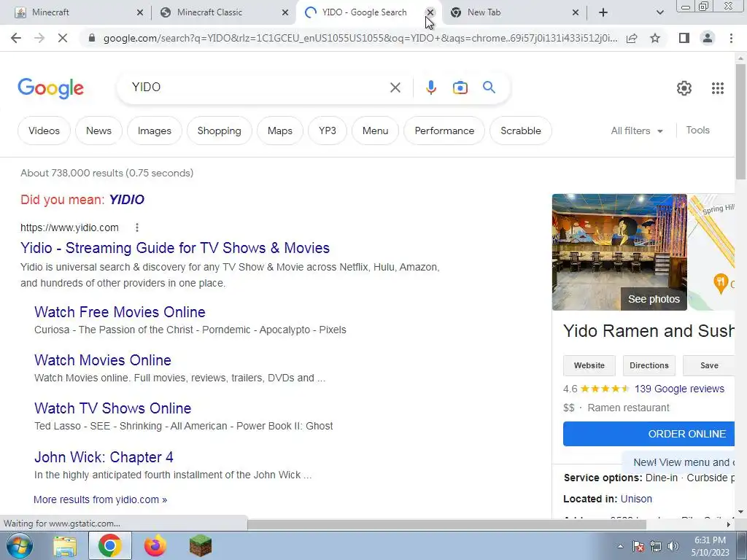Select the Scrabble filter chip
747x560 pixels.
coord(521,131)
